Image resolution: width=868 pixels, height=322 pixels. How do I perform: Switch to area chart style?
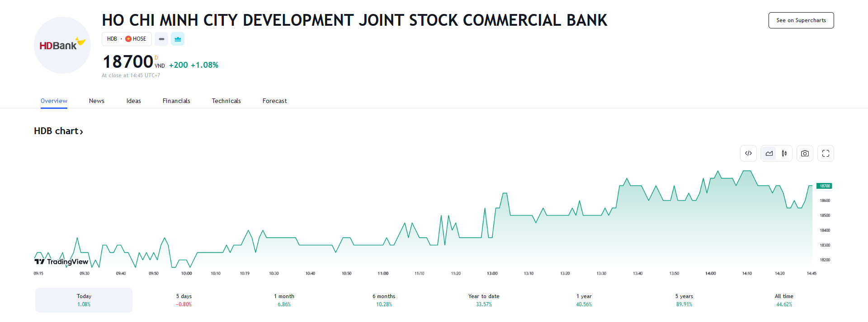(769, 154)
